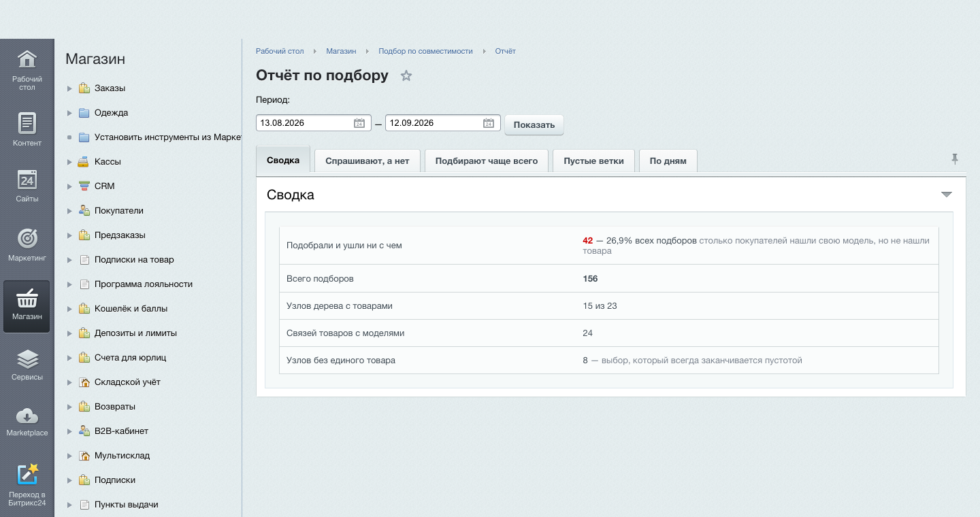Select the Сводка tab

283,160
